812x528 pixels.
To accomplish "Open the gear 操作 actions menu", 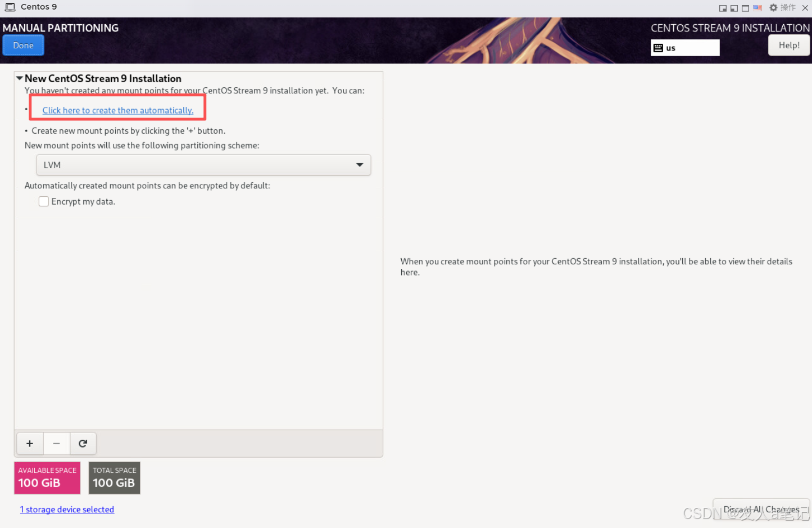I will click(782, 7).
